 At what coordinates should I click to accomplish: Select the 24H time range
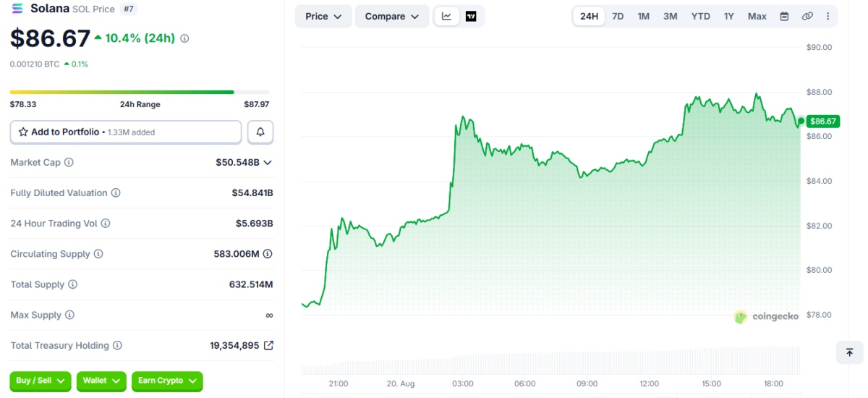click(590, 16)
